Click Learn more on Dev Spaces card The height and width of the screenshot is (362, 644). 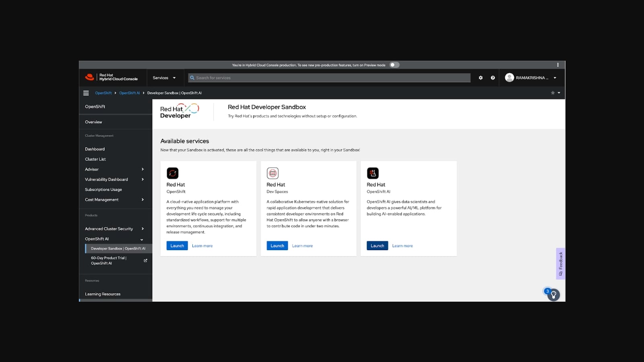(x=302, y=246)
